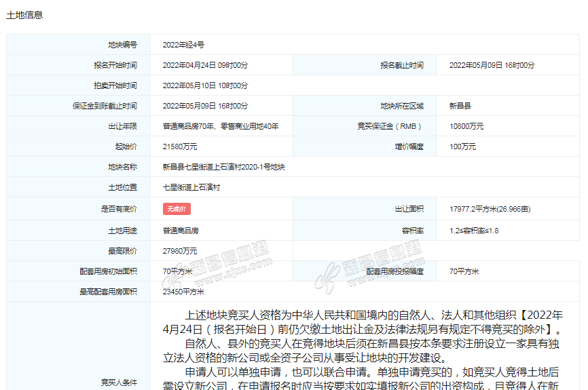Click the 最高配套用房面积 value 23450平方米

183,292
